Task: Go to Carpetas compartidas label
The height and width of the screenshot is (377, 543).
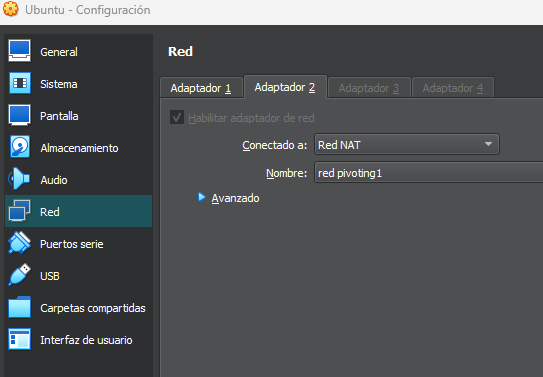Action: coord(93,308)
